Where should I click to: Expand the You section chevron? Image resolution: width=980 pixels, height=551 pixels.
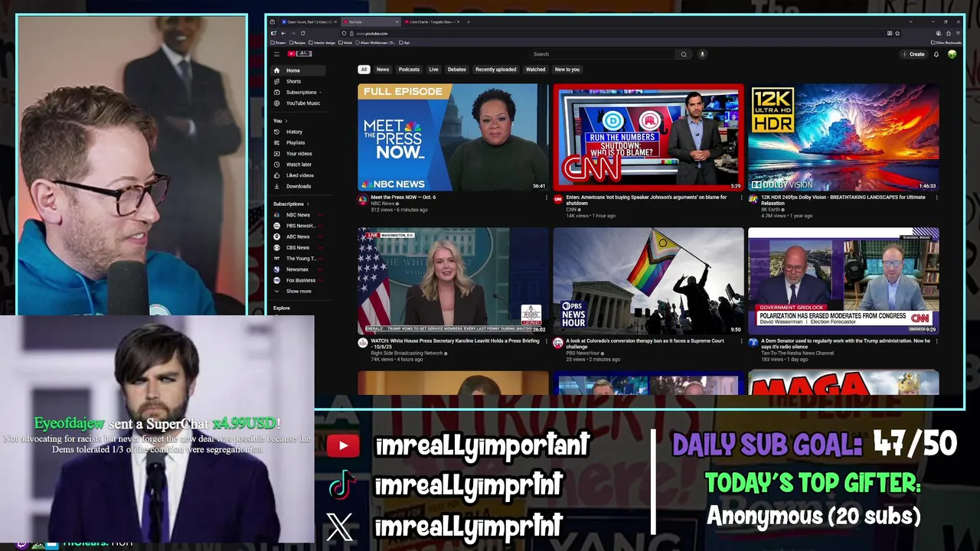(288, 121)
